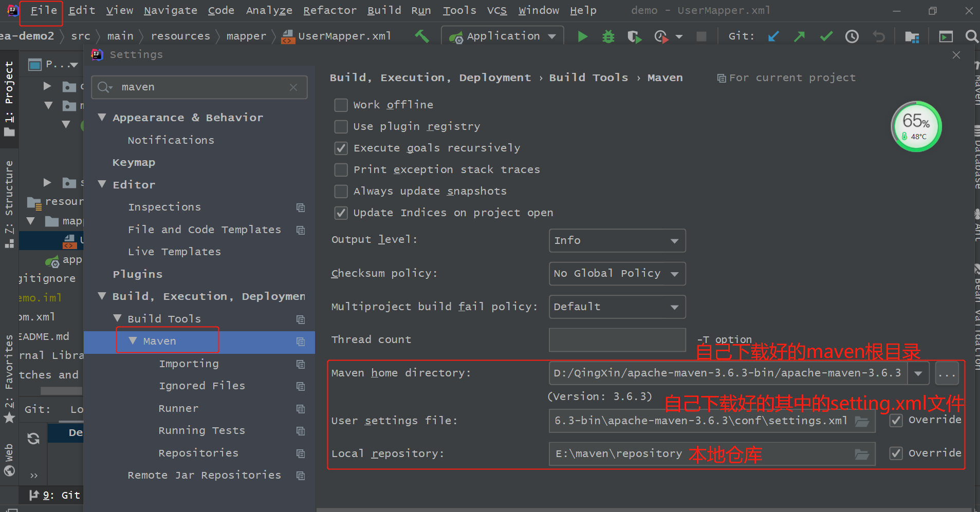Select Keymap in settings tree
Screen dimensions: 980x512
pyautogui.click(x=134, y=163)
